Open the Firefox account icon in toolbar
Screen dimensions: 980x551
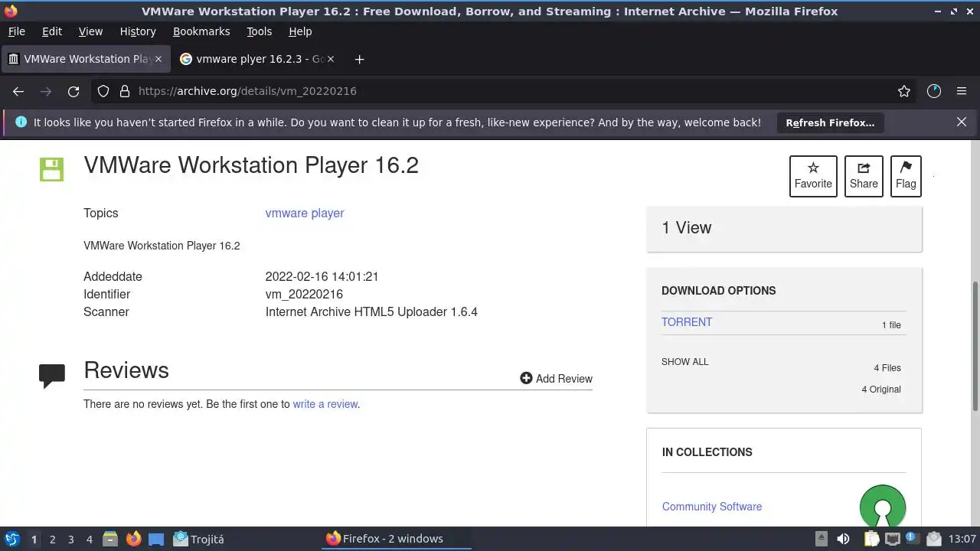pos(934,91)
